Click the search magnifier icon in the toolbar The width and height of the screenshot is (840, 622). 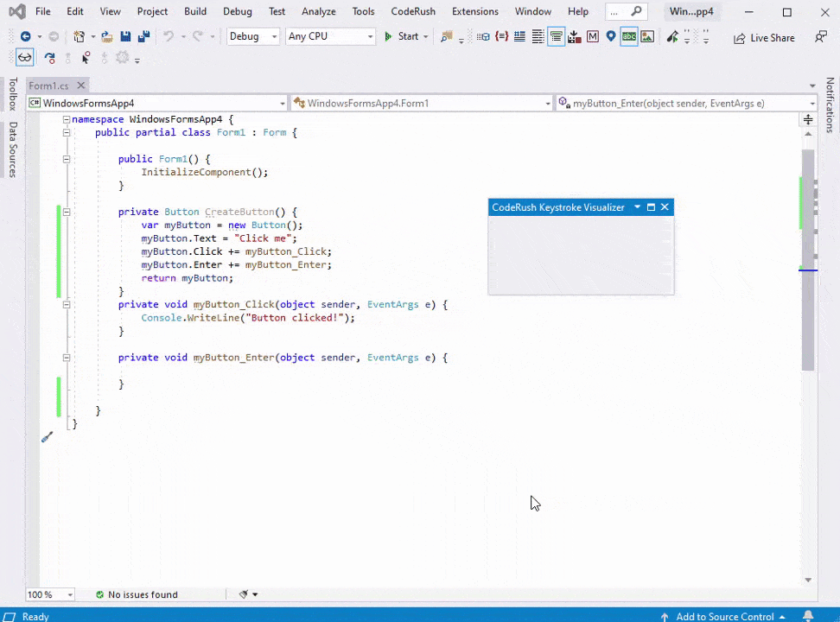tap(446, 37)
